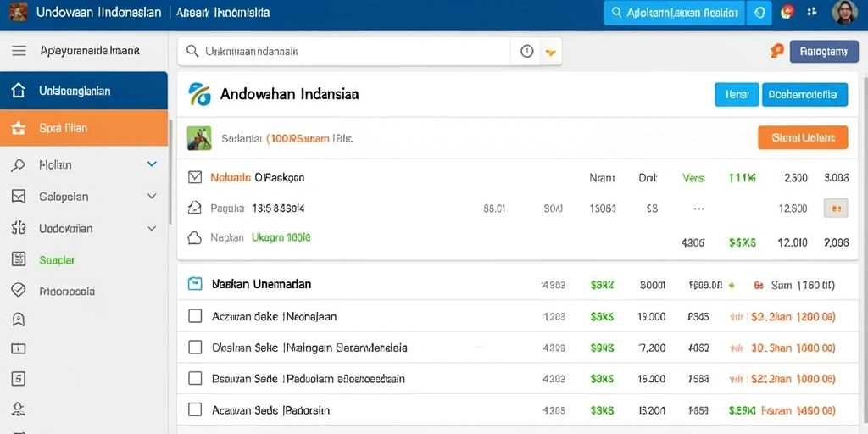Click the sidebar icon showing number 5
The height and width of the screenshot is (434, 868).
(19, 379)
